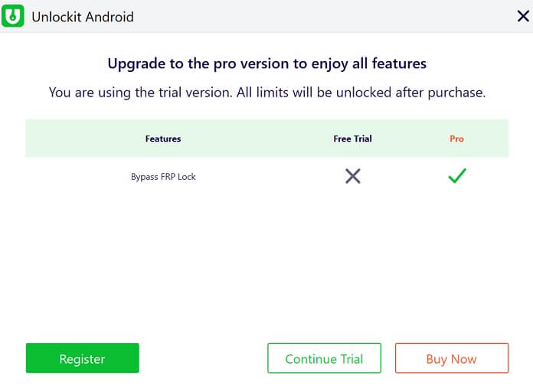This screenshot has width=533, height=392.
Task: Click blank area below the features table
Action: point(266,260)
